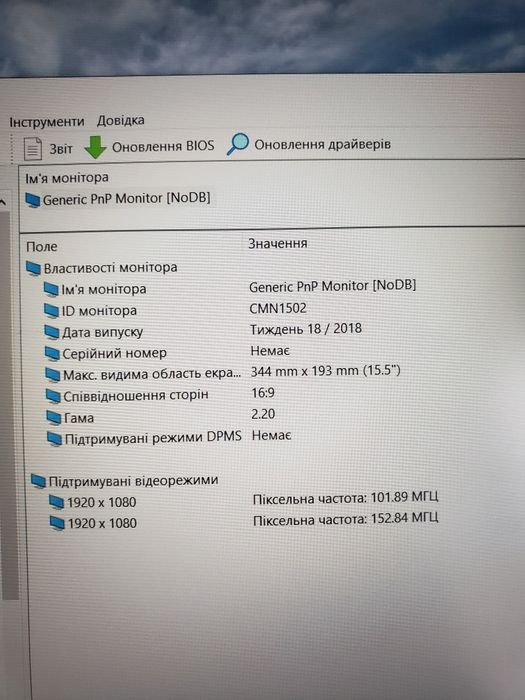Click the Ім'я монітора list header

(x=67, y=178)
